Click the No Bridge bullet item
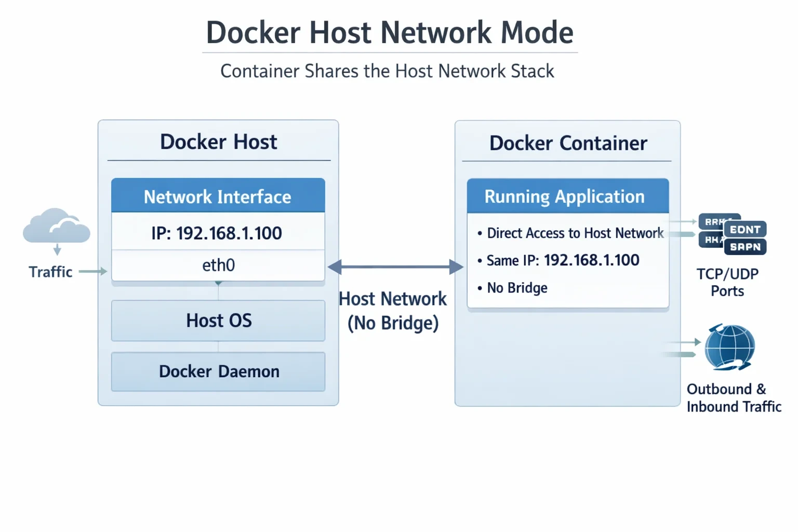 point(512,288)
